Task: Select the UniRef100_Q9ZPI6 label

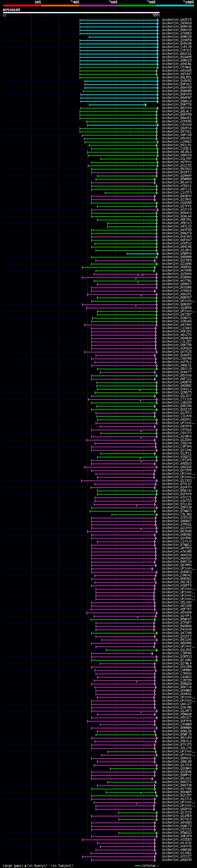Action: 176,128
